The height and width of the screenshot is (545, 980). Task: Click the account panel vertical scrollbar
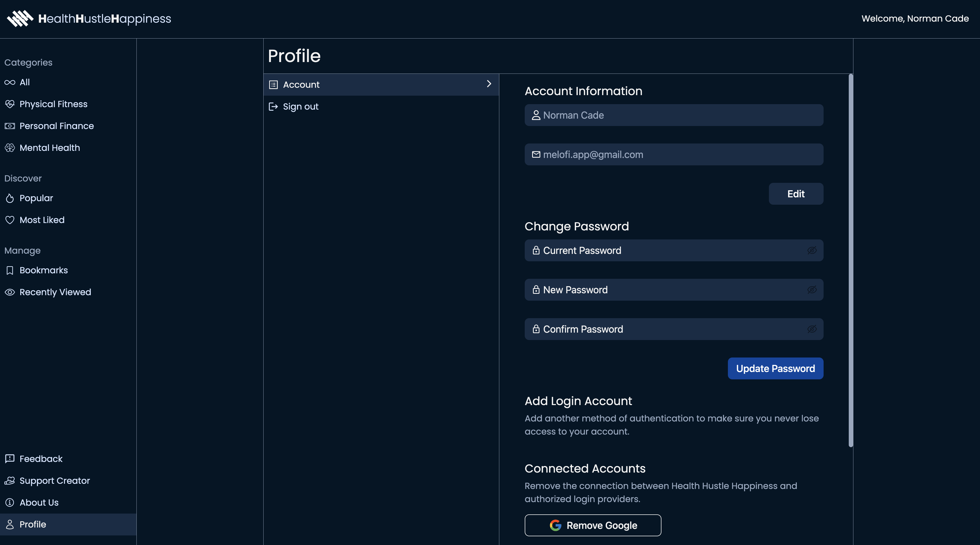851,260
